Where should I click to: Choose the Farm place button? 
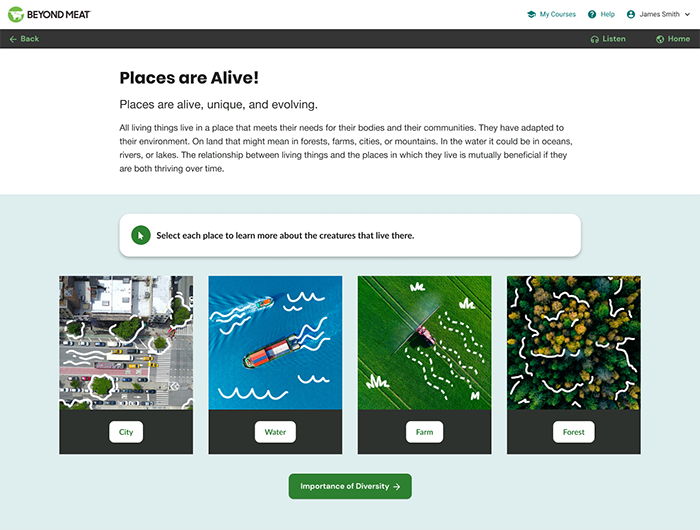[425, 432]
